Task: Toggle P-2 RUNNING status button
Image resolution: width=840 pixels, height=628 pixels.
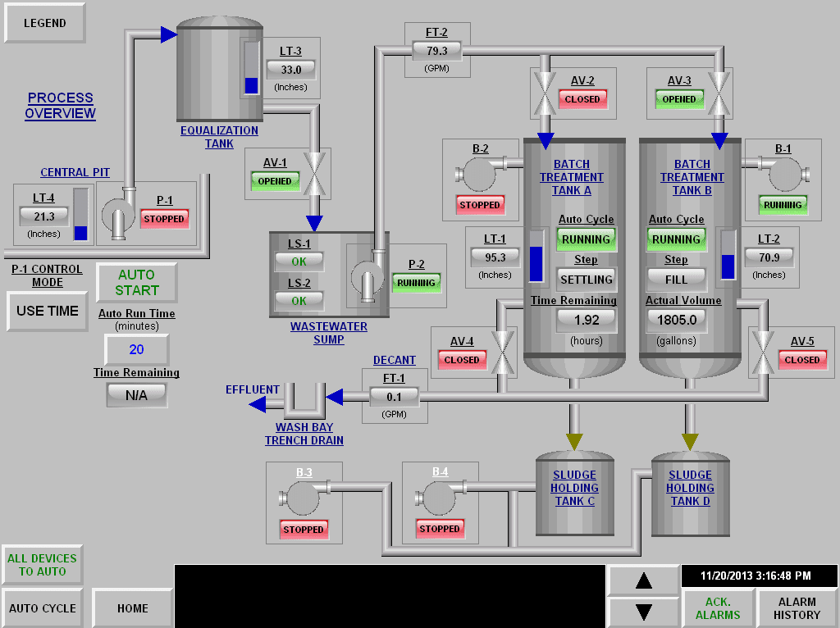Action: click(416, 283)
